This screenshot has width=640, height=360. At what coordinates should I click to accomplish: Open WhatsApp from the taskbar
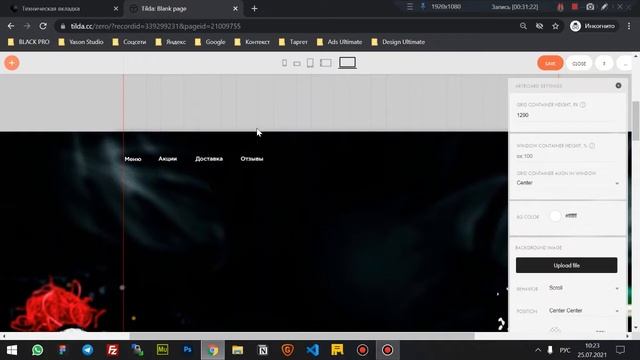[38, 350]
